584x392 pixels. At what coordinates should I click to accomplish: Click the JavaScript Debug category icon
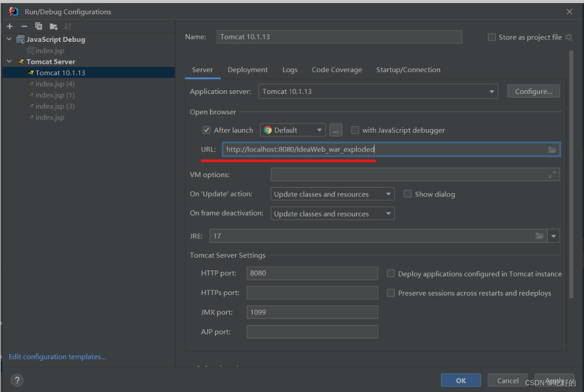point(20,39)
